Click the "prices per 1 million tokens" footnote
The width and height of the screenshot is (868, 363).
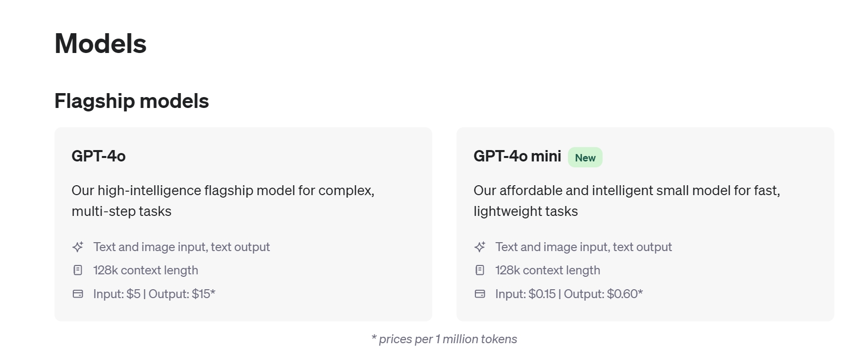pyautogui.click(x=444, y=339)
